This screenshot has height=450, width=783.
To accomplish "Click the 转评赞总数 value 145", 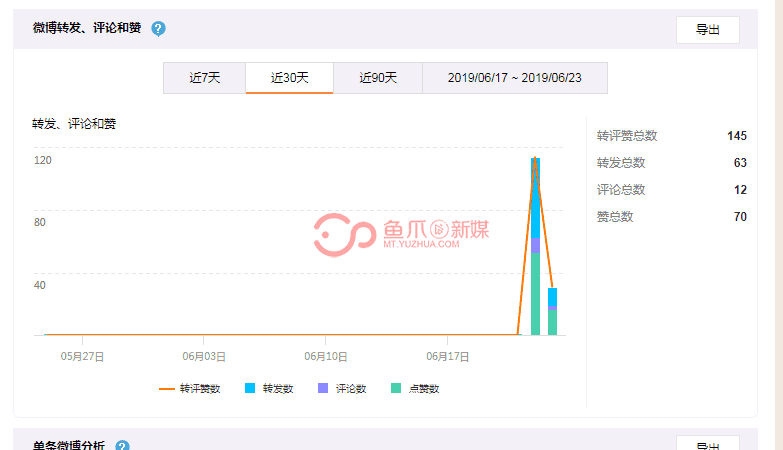I will pyautogui.click(x=737, y=136).
